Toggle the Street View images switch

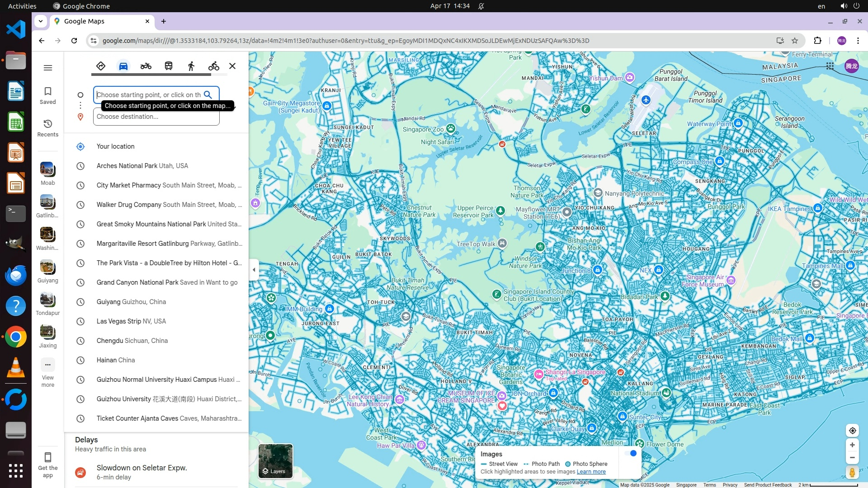tap(631, 453)
